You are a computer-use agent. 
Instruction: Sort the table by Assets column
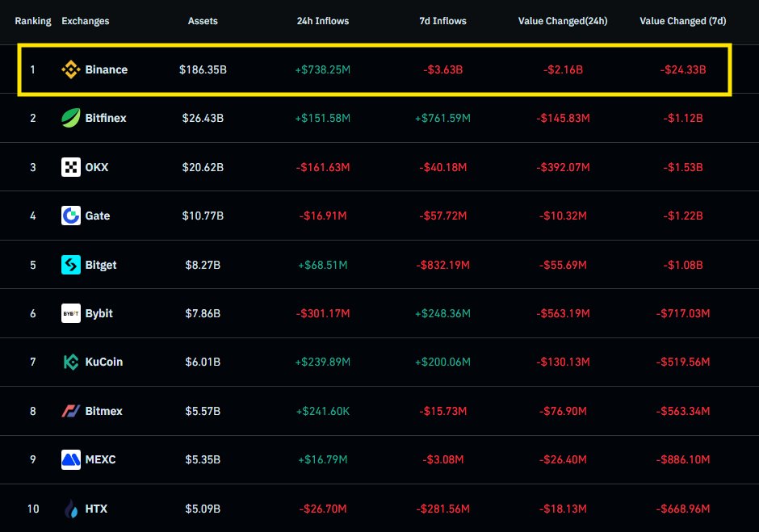[x=203, y=21]
